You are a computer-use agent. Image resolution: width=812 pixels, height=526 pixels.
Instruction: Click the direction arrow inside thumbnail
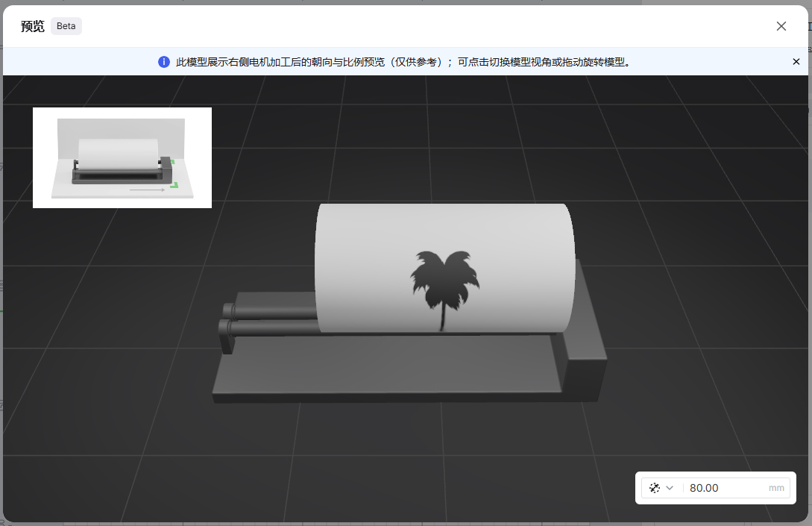point(147,190)
